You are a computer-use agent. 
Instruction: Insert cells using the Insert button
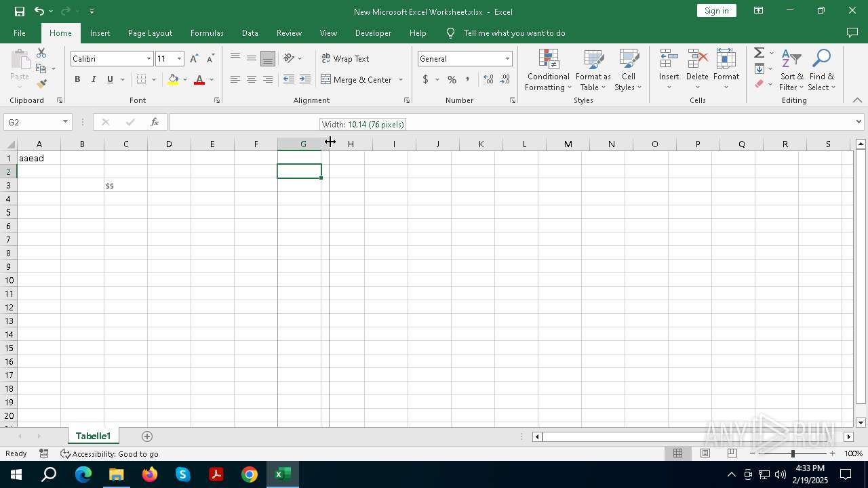pyautogui.click(x=669, y=70)
